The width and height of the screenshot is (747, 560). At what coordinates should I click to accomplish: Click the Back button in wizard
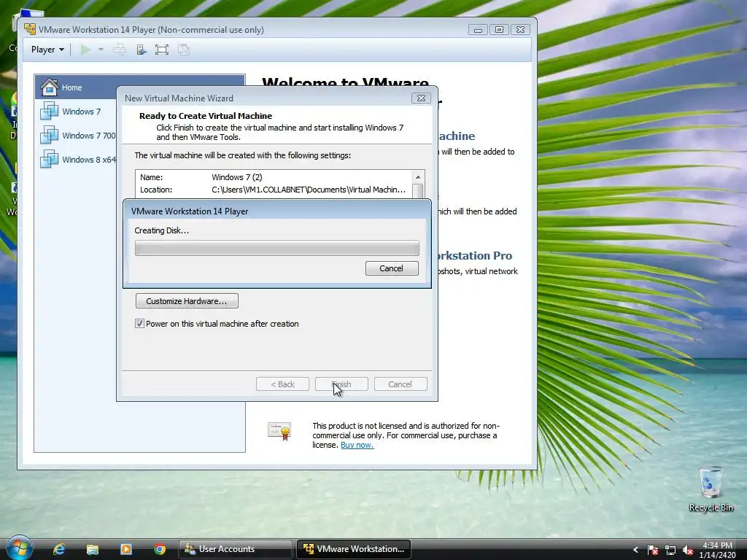(x=282, y=384)
